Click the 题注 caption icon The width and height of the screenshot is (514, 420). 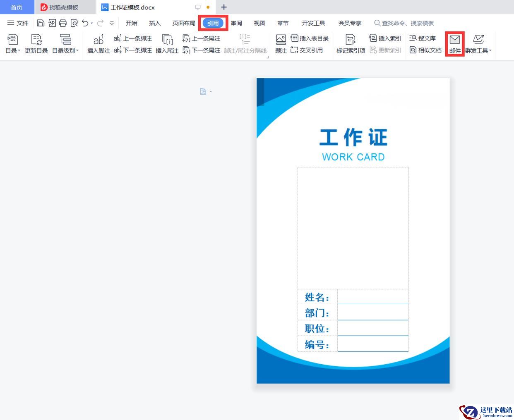tap(281, 44)
